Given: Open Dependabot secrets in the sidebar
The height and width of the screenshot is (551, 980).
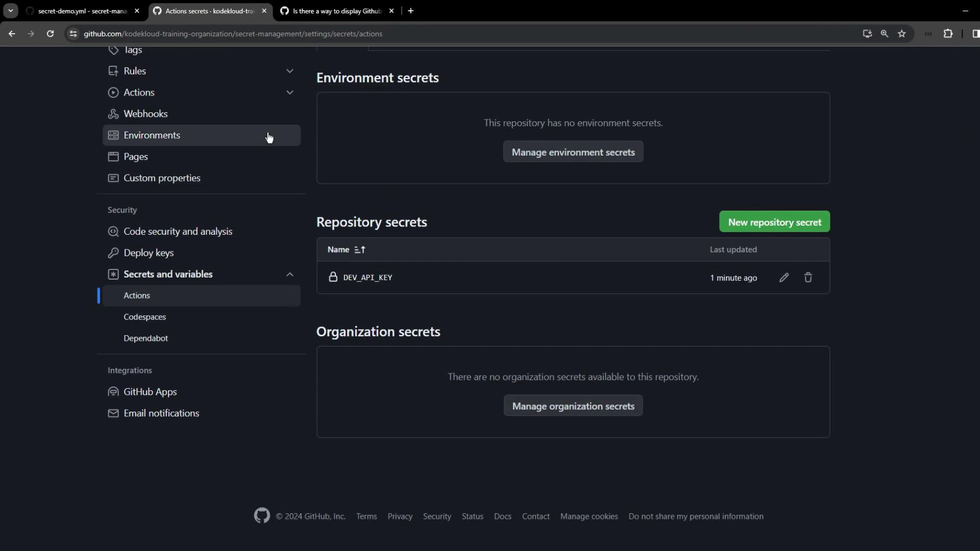Looking at the screenshot, I should point(145,338).
